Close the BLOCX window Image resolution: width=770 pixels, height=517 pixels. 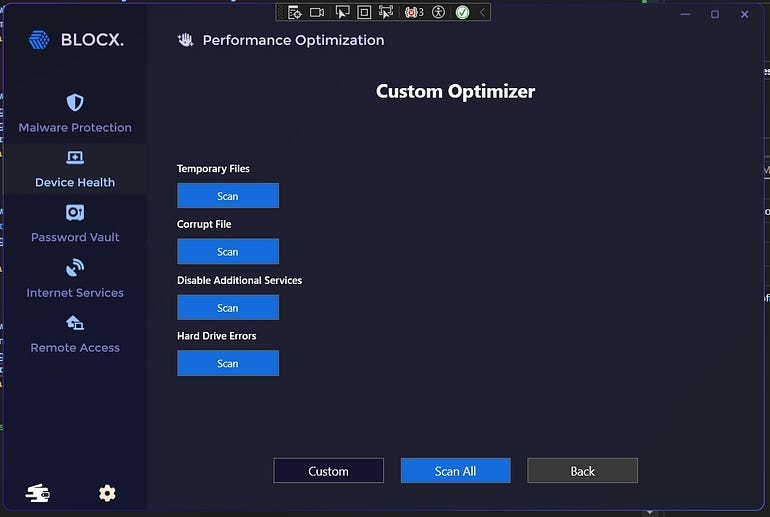pos(744,14)
